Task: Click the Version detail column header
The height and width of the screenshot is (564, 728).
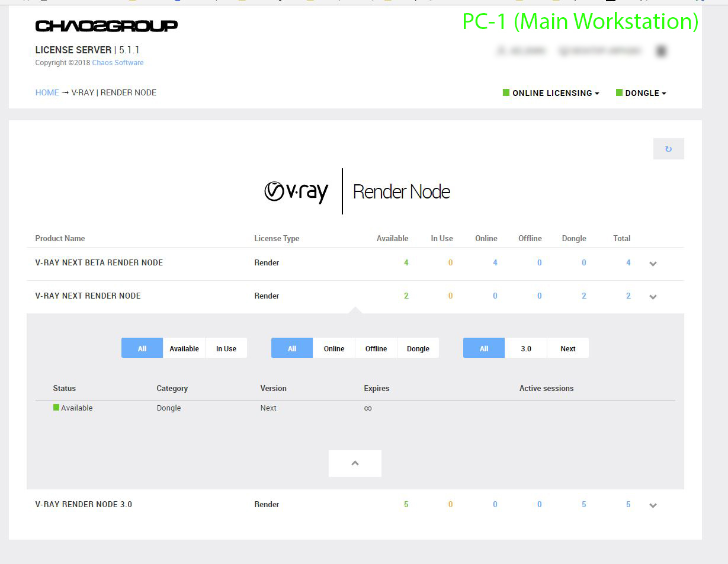Action: point(273,388)
